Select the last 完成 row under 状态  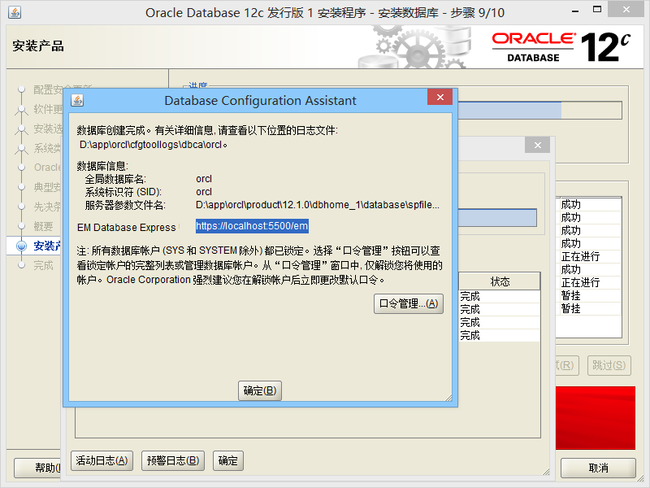pyautogui.click(x=500, y=335)
